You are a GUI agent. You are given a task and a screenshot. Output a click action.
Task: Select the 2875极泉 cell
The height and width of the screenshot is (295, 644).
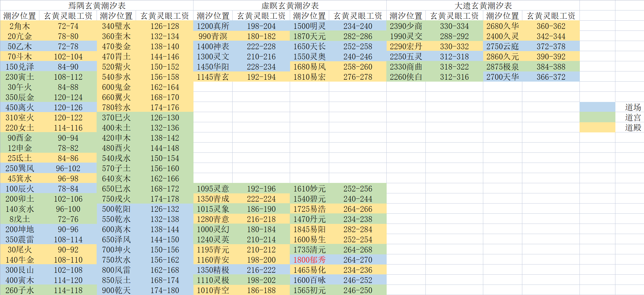coord(503,66)
